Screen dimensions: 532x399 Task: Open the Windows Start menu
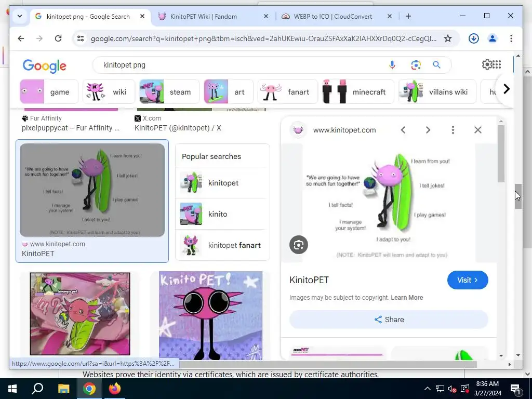12,389
